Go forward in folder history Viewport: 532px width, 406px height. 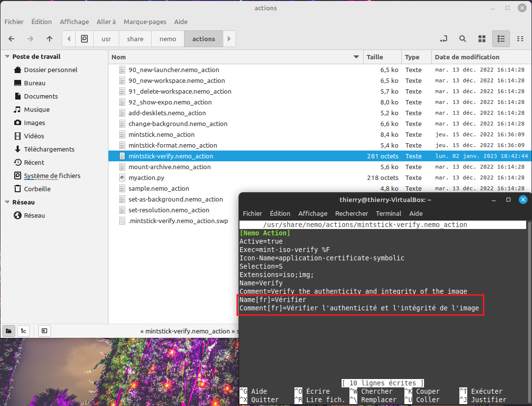click(x=29, y=38)
